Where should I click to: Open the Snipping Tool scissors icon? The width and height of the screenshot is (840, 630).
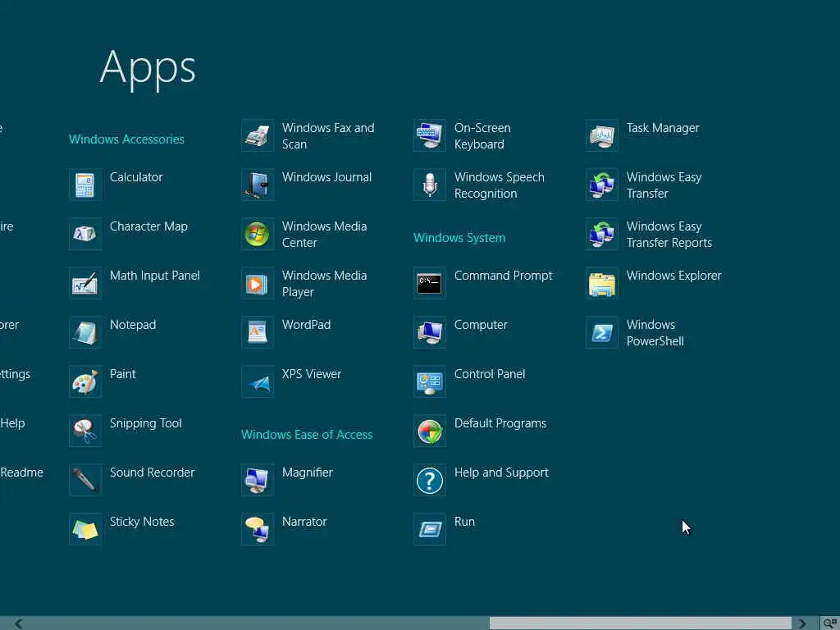(x=85, y=431)
